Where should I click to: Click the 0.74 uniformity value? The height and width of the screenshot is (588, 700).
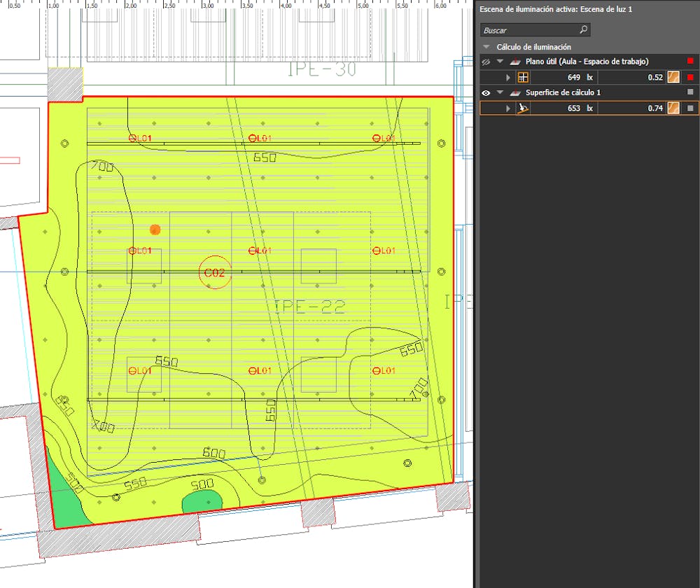coord(654,108)
